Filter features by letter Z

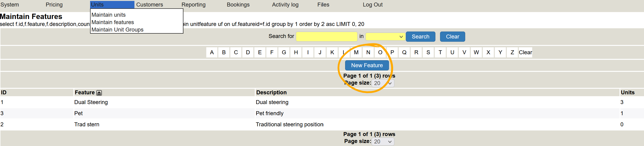click(512, 52)
